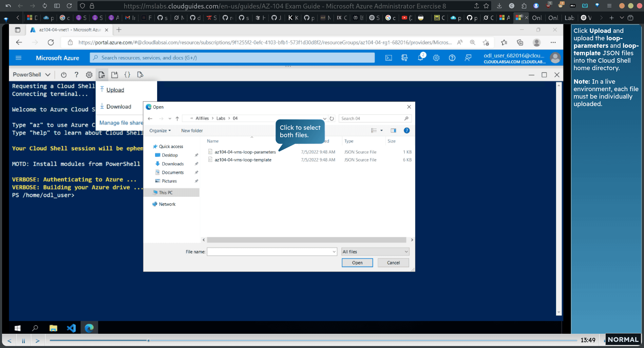Click the Search 04 field
This screenshot has width=644, height=348.
[375, 119]
